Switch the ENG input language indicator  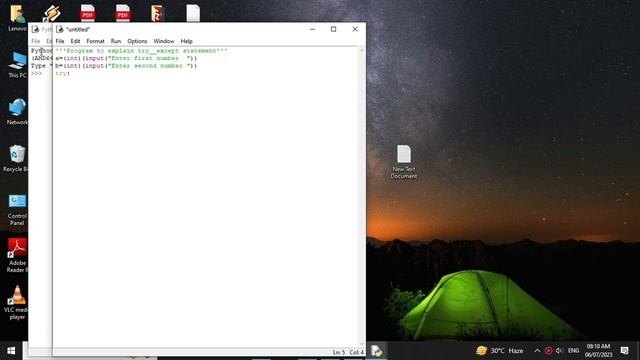click(x=573, y=351)
